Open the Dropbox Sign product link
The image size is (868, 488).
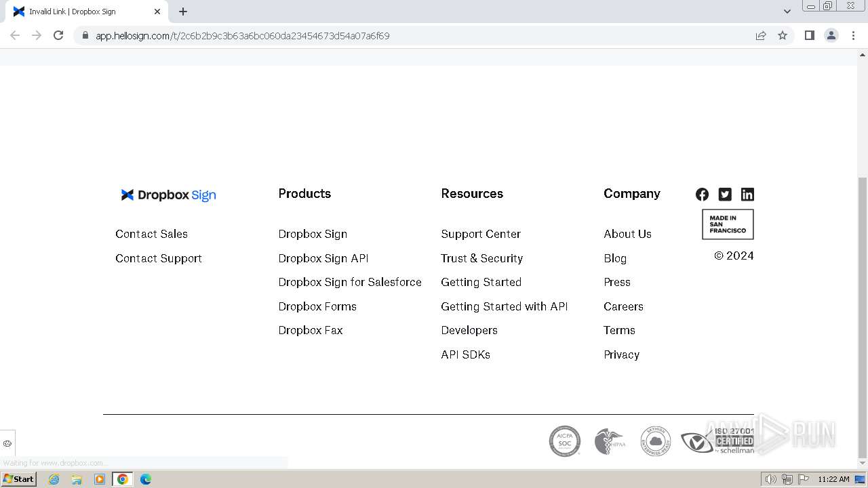click(313, 234)
